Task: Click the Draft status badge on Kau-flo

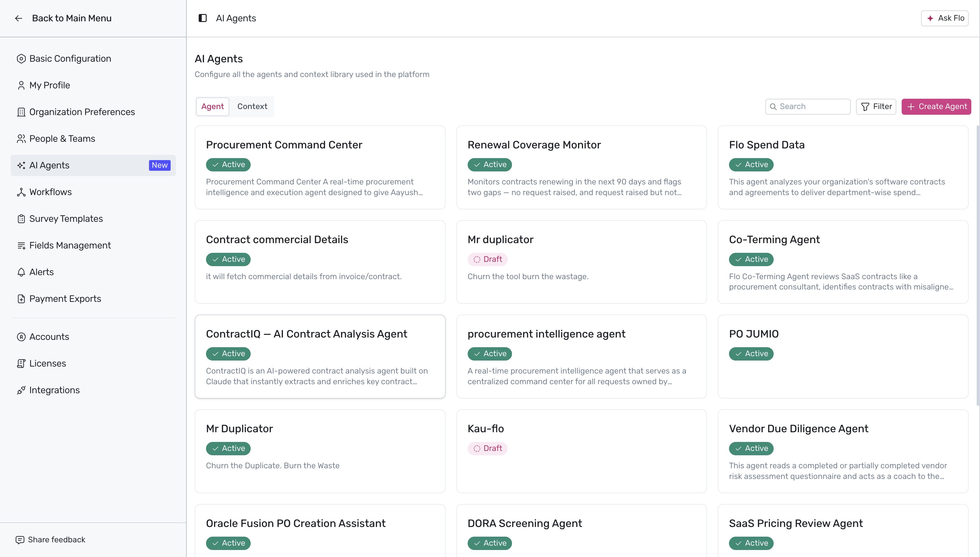Action: click(487, 448)
